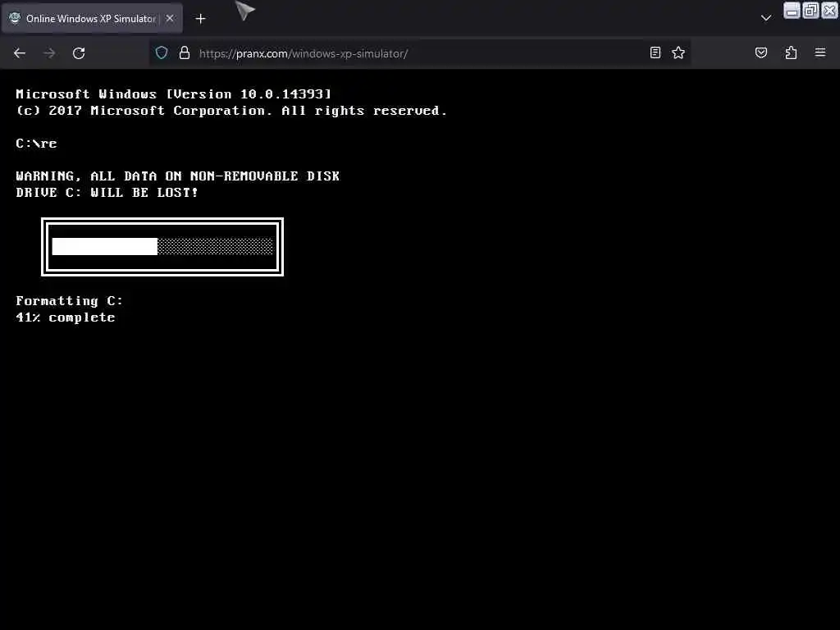Click the formatting progress bar
This screenshot has height=630, width=840.
(x=162, y=246)
